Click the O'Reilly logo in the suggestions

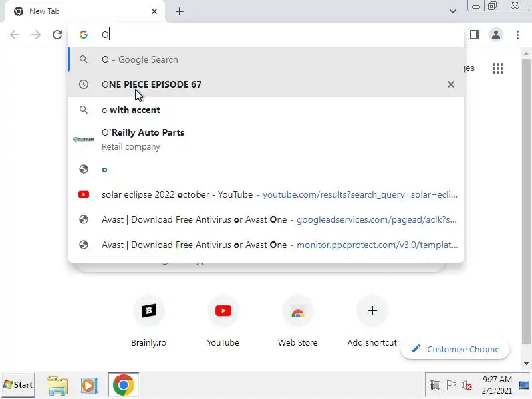pyautogui.click(x=84, y=139)
